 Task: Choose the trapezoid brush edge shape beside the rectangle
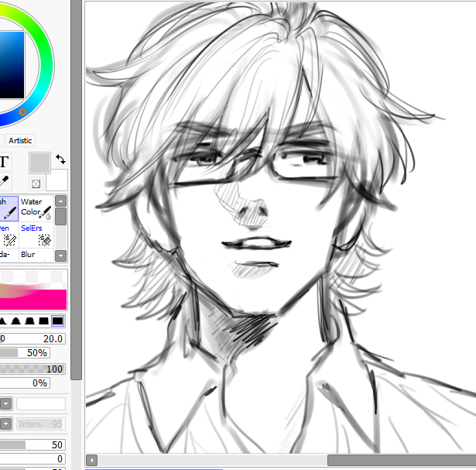click(x=29, y=321)
